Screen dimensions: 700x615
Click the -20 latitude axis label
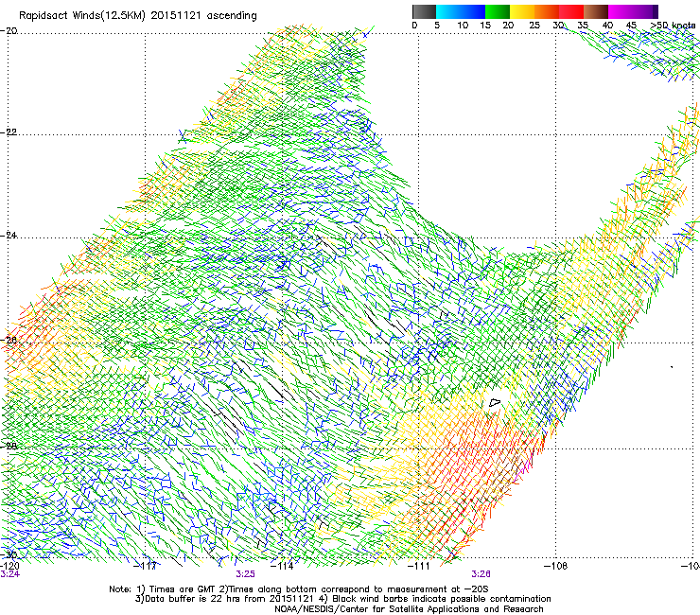pyautogui.click(x=9, y=31)
